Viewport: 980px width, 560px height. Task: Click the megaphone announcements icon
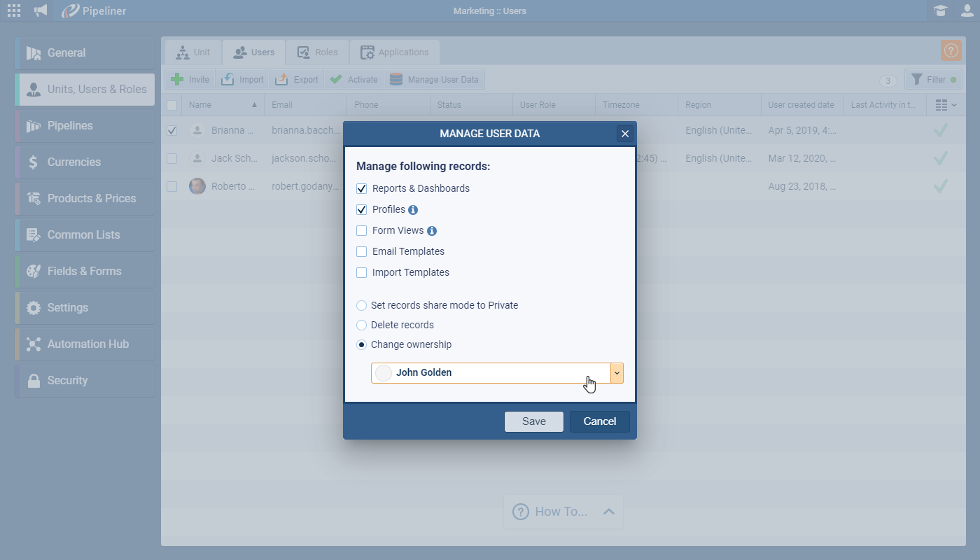[41, 10]
